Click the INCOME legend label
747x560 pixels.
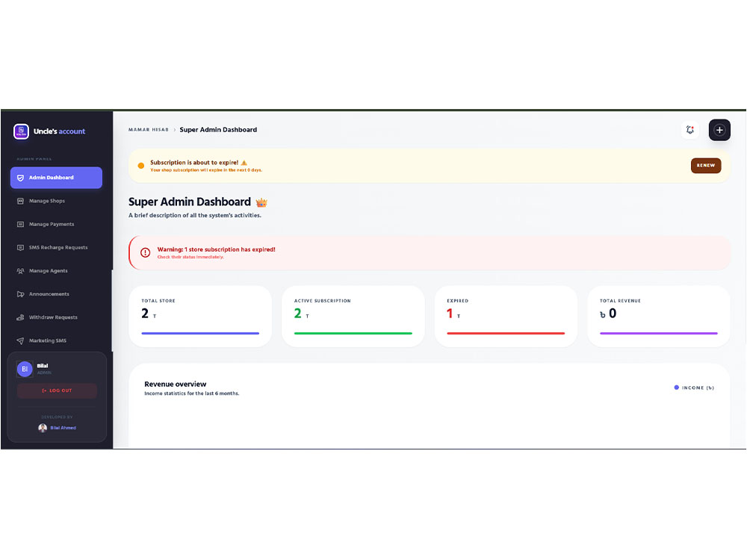coord(698,388)
